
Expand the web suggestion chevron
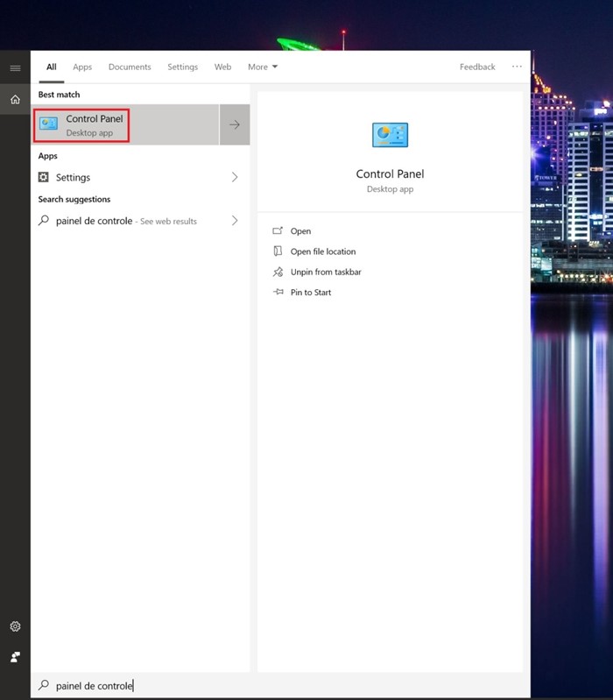(235, 221)
